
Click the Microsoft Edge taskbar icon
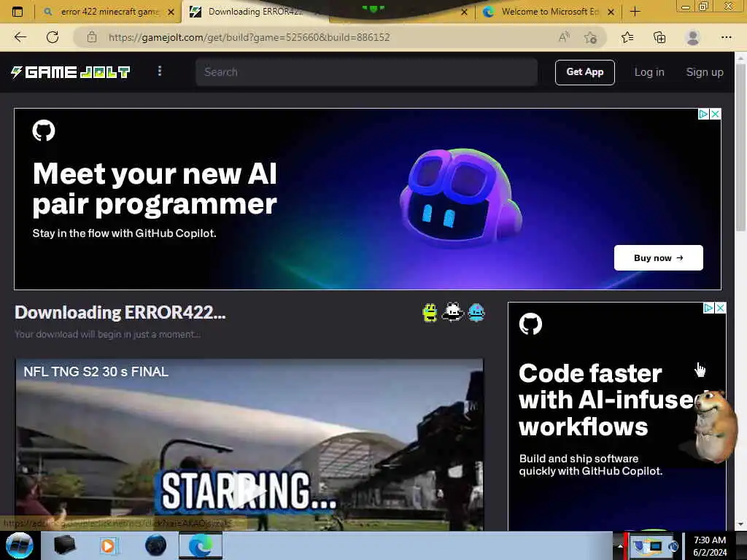coord(201,545)
